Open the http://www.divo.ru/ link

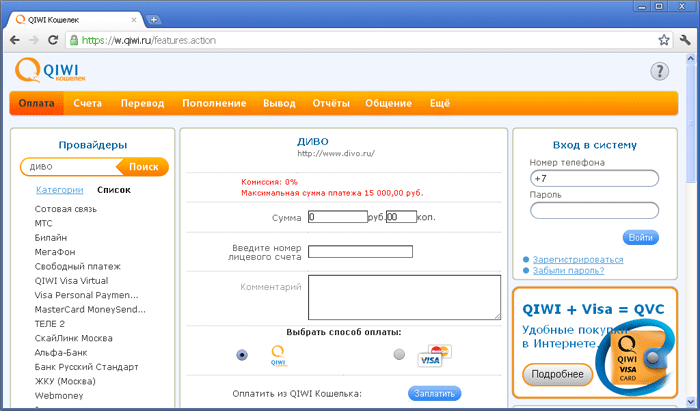tap(336, 154)
